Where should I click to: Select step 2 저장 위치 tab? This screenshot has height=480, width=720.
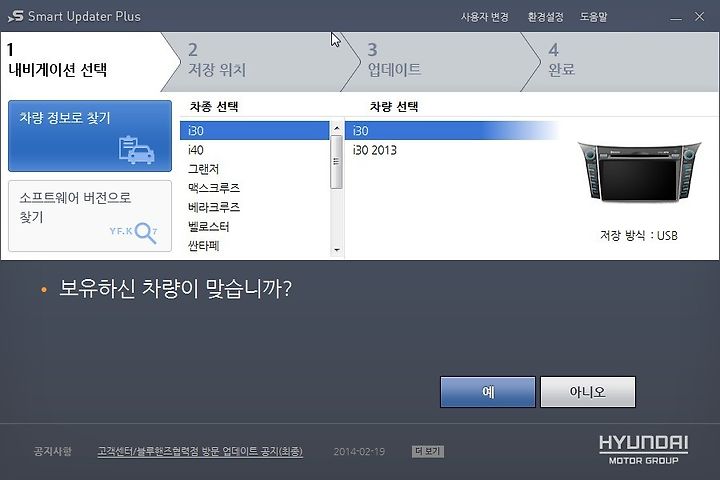(262, 62)
